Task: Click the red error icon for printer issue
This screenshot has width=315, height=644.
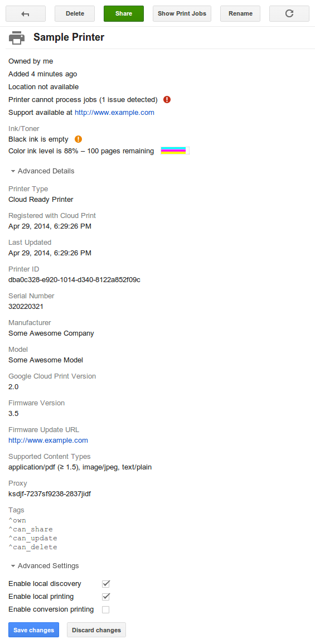Action: point(167,99)
